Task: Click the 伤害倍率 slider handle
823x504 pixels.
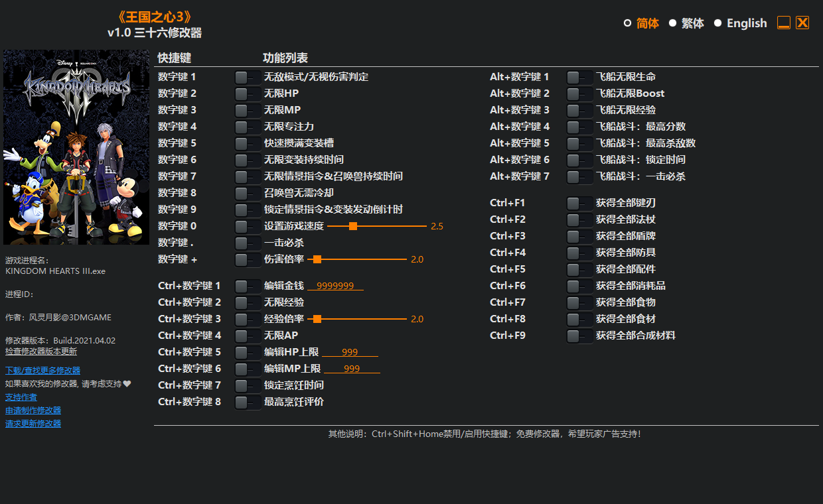Action: (x=317, y=259)
